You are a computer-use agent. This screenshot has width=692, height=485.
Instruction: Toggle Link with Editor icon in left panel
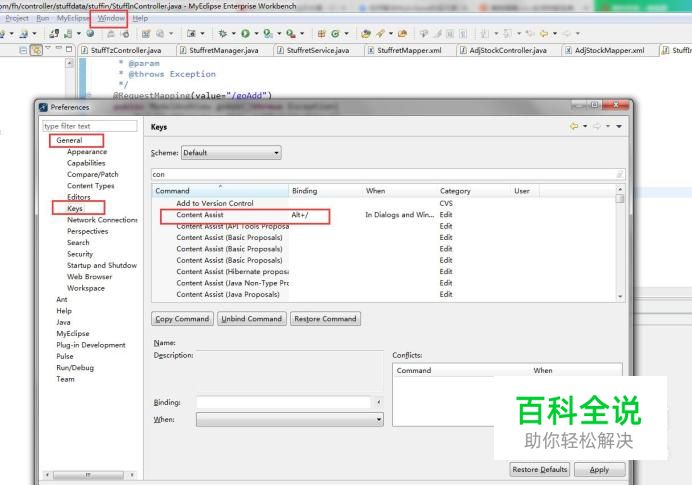coord(36,50)
